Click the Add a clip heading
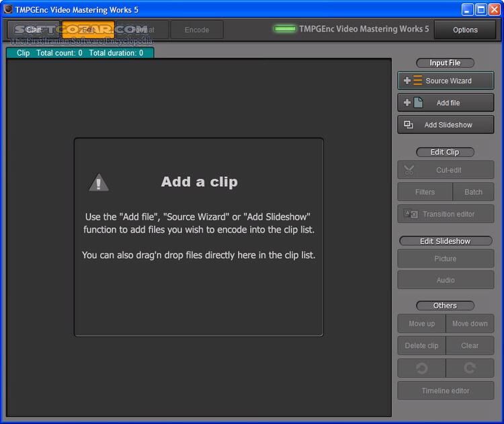 click(x=200, y=182)
